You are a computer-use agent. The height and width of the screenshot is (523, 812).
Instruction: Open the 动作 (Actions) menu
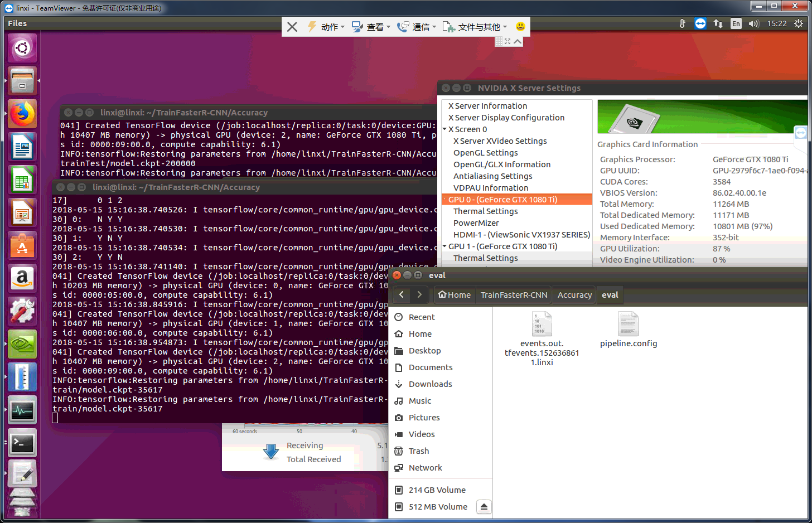pos(326,27)
